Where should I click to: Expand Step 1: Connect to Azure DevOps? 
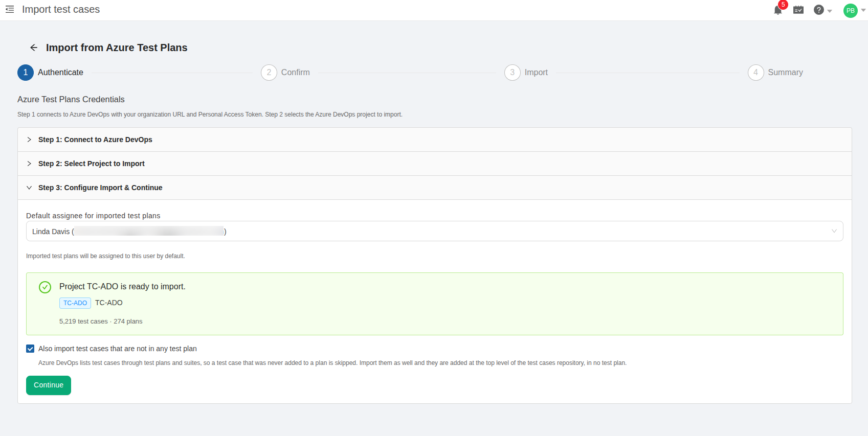pos(435,140)
